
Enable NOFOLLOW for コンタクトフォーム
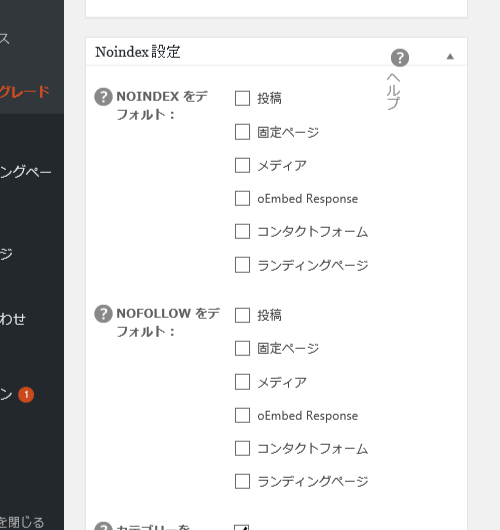(242, 449)
